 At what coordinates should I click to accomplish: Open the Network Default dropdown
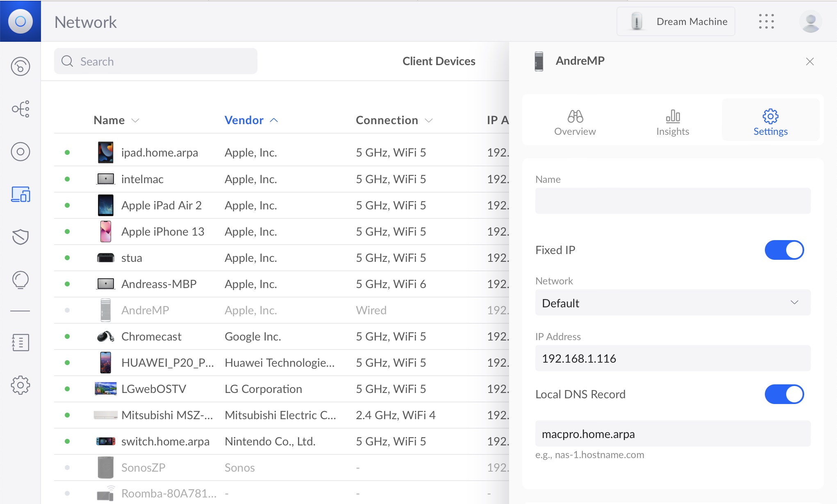click(x=673, y=303)
